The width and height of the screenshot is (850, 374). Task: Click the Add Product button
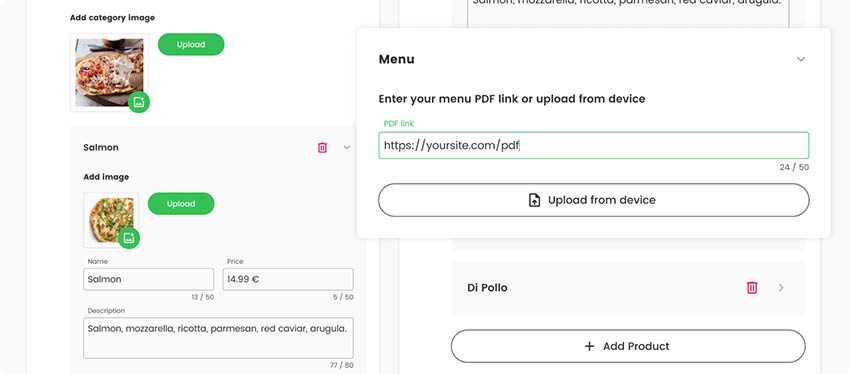click(x=628, y=346)
